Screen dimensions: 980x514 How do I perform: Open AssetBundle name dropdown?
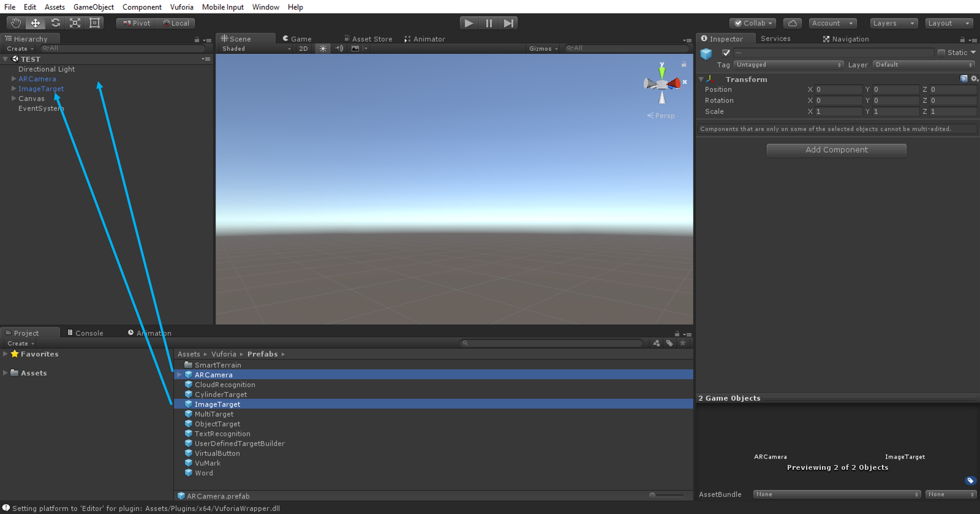837,494
